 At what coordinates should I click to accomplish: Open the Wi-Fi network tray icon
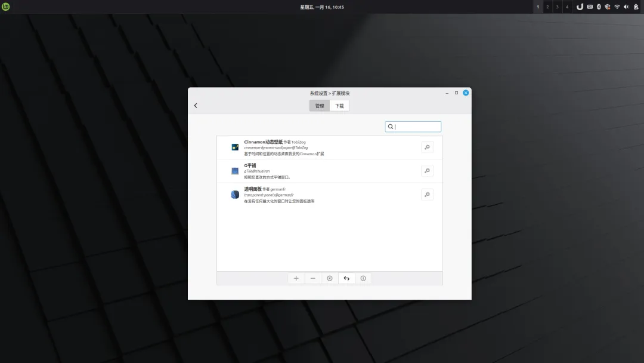[x=617, y=7]
